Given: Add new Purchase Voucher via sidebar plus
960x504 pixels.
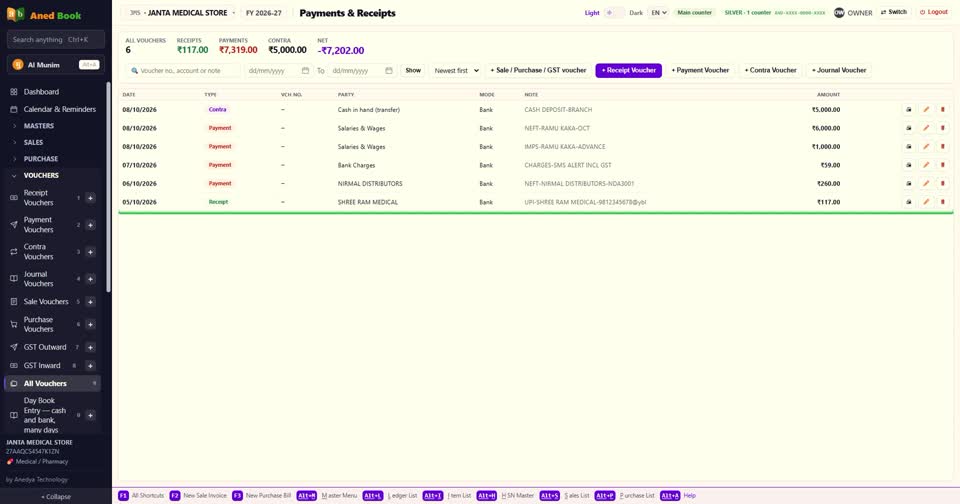Looking at the screenshot, I should (90, 324).
